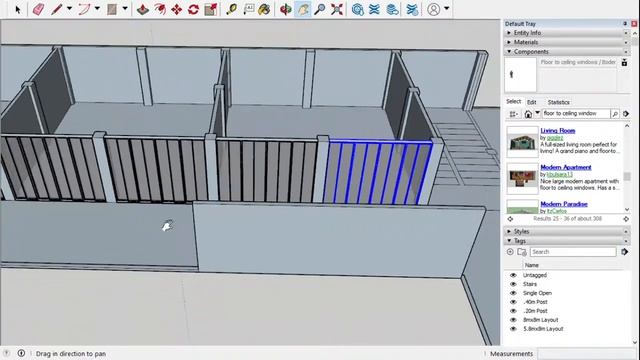
Task: Click the Tags search field
Action: 573,252
